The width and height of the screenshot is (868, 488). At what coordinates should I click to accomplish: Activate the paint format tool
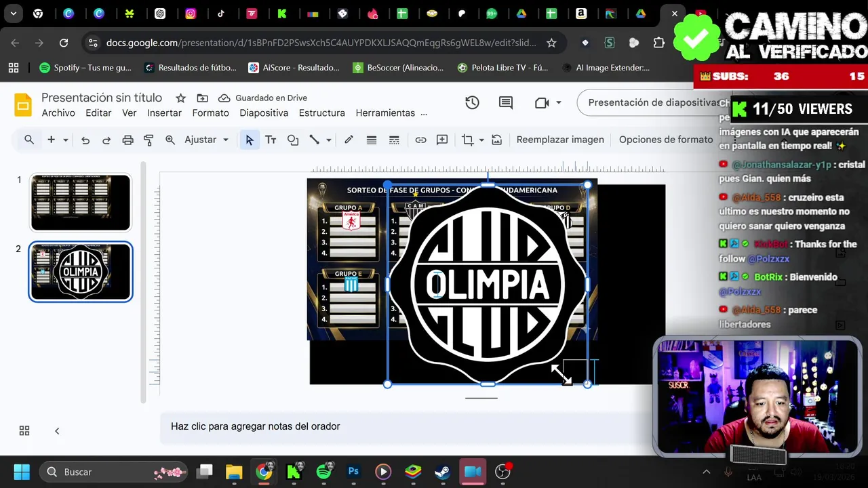(x=149, y=140)
